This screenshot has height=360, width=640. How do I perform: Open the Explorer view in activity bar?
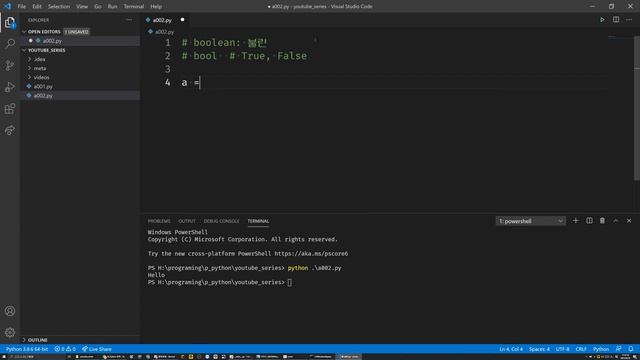[x=10, y=22]
